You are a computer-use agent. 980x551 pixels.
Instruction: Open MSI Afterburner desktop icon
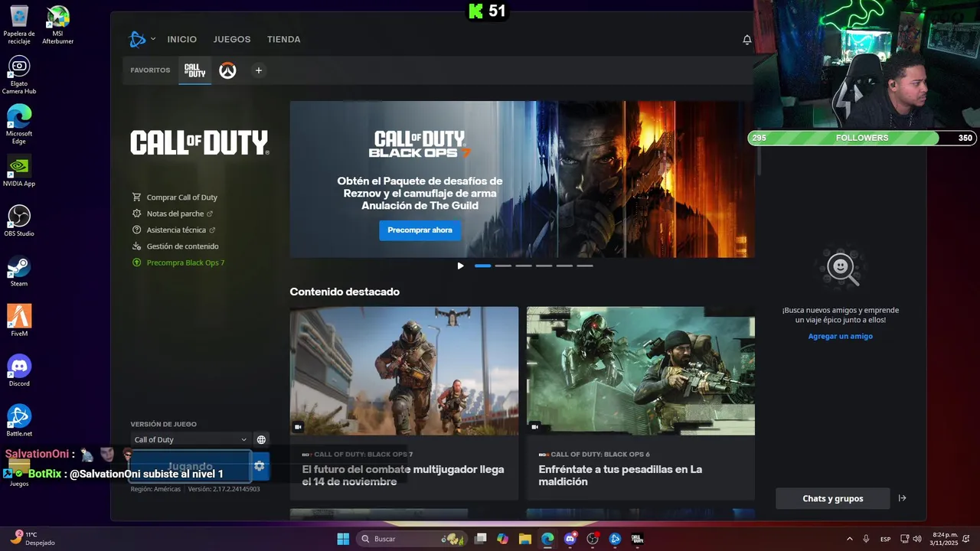click(58, 25)
